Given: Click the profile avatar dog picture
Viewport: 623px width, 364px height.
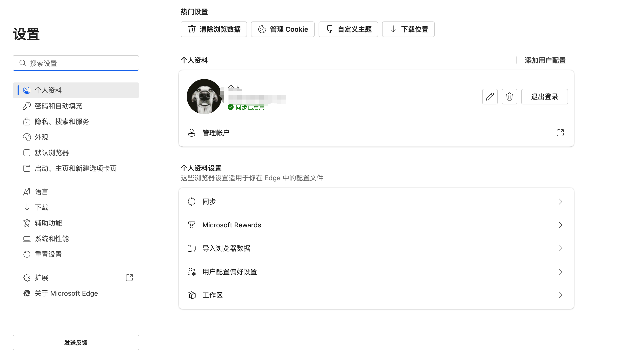Looking at the screenshot, I should pos(204,97).
